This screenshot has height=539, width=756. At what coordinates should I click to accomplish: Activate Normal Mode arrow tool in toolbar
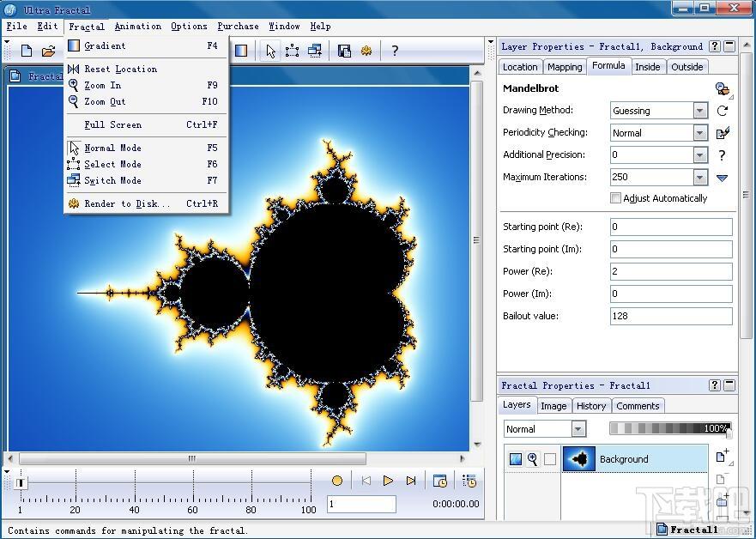point(270,51)
